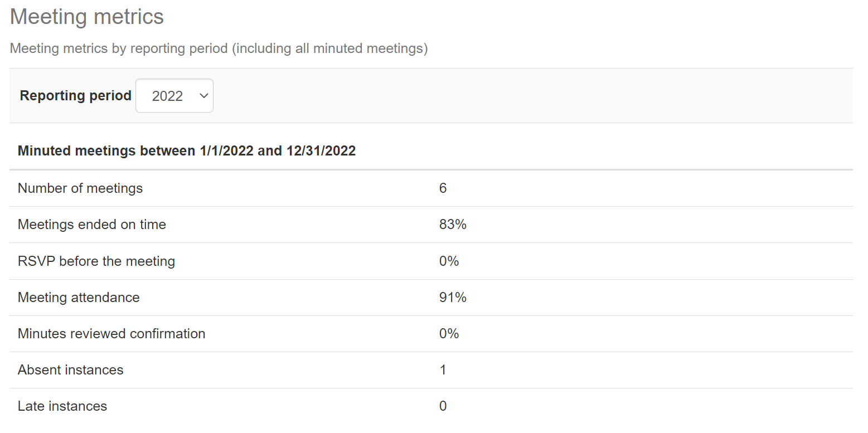Click the Meetings ended on time label
Screen dimensions: 868x433
pos(92,225)
